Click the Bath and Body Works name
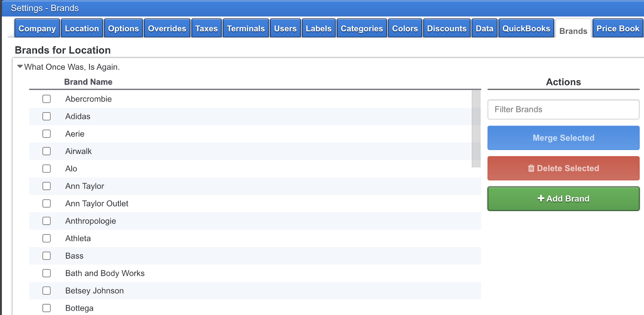 pyautogui.click(x=105, y=273)
